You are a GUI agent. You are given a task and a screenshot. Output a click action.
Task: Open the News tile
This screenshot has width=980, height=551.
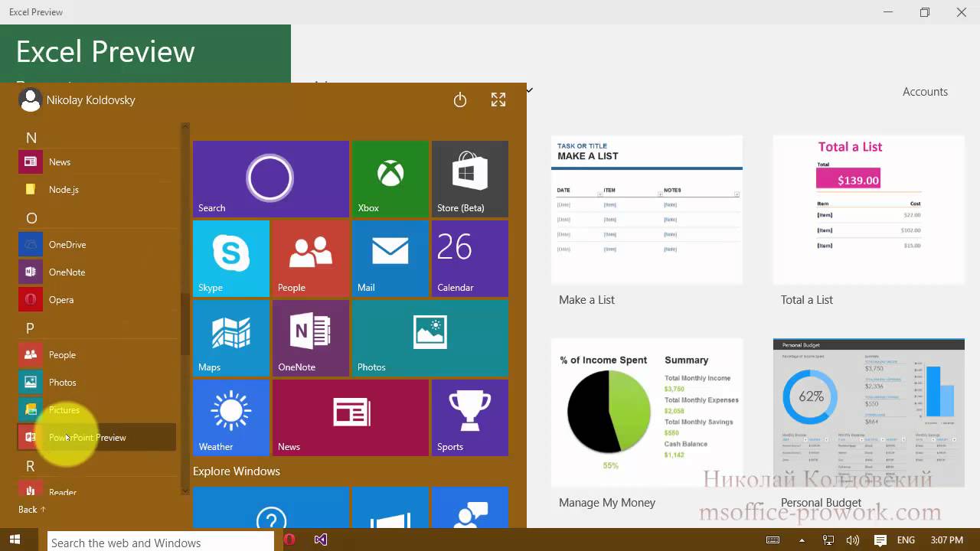pos(351,418)
